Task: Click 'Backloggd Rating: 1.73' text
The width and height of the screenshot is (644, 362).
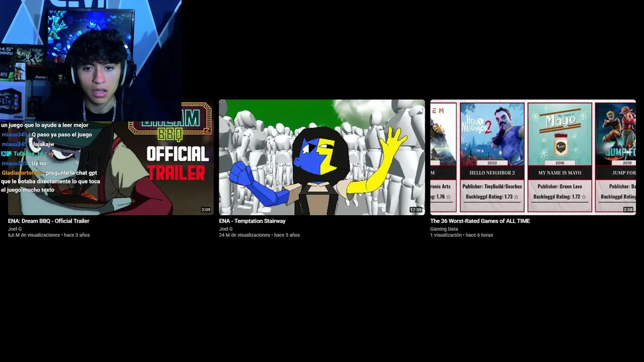Action: coord(492,197)
